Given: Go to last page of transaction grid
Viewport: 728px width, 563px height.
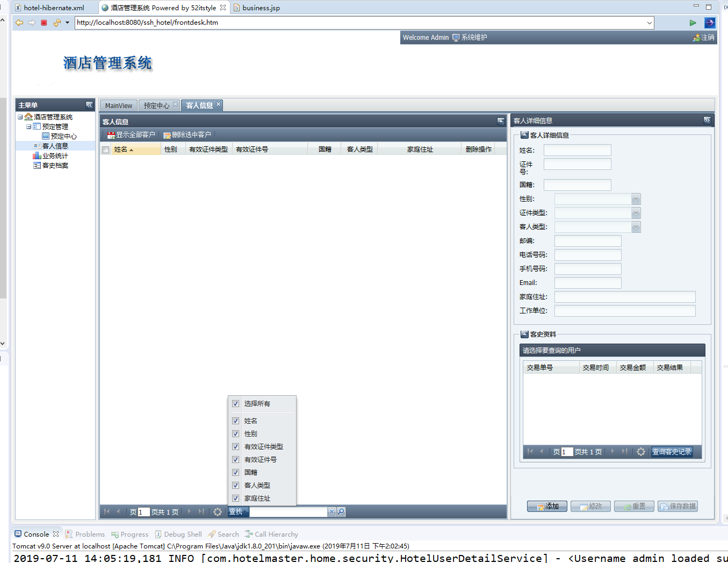Looking at the screenshot, I should [624, 452].
